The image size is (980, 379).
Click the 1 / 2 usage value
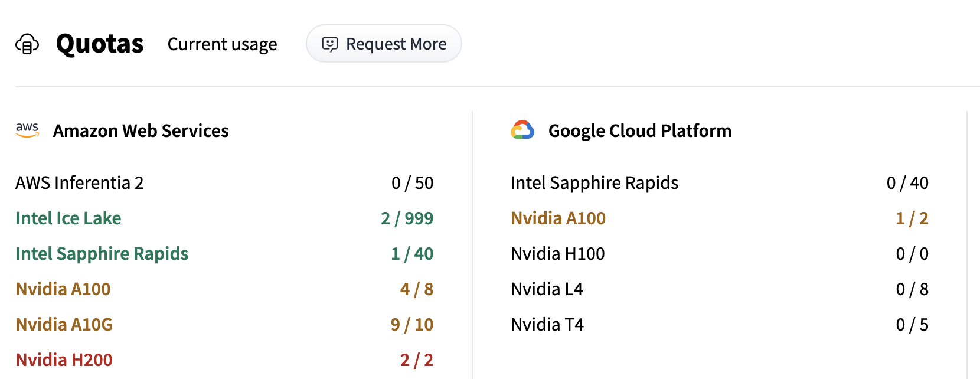click(912, 218)
